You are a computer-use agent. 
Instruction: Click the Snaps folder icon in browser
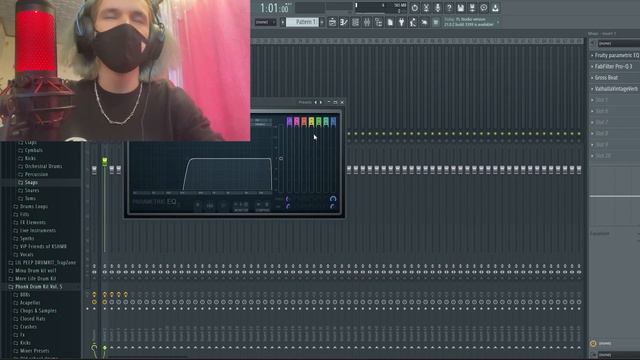click(20, 182)
